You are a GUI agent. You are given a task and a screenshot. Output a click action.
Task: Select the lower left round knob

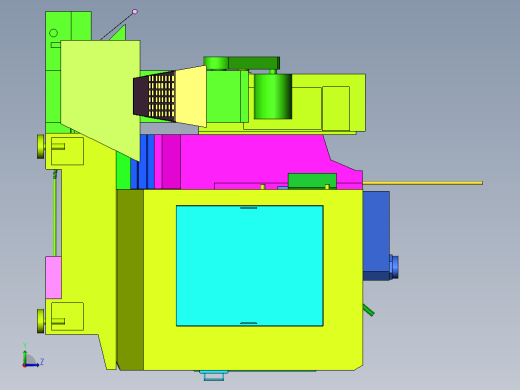[41, 321]
